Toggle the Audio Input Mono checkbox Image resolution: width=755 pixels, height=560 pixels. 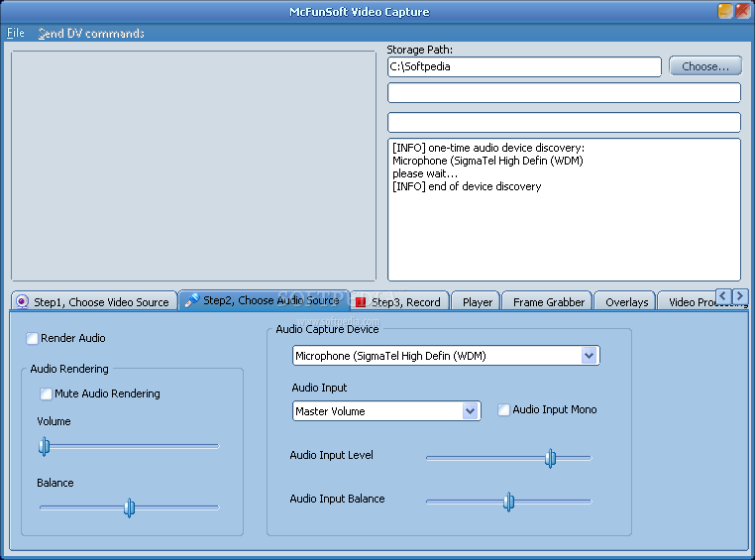pos(503,409)
